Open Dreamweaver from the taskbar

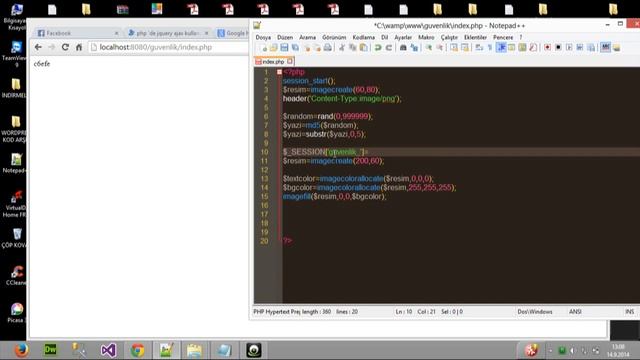coord(50,350)
